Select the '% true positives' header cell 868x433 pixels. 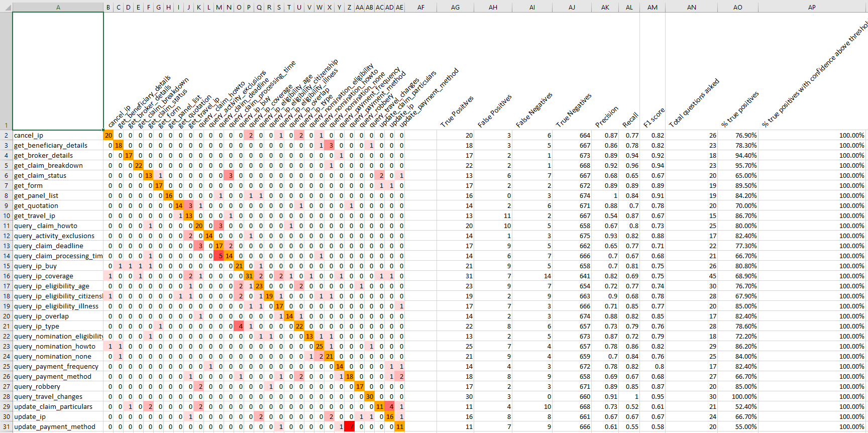[x=740, y=109]
